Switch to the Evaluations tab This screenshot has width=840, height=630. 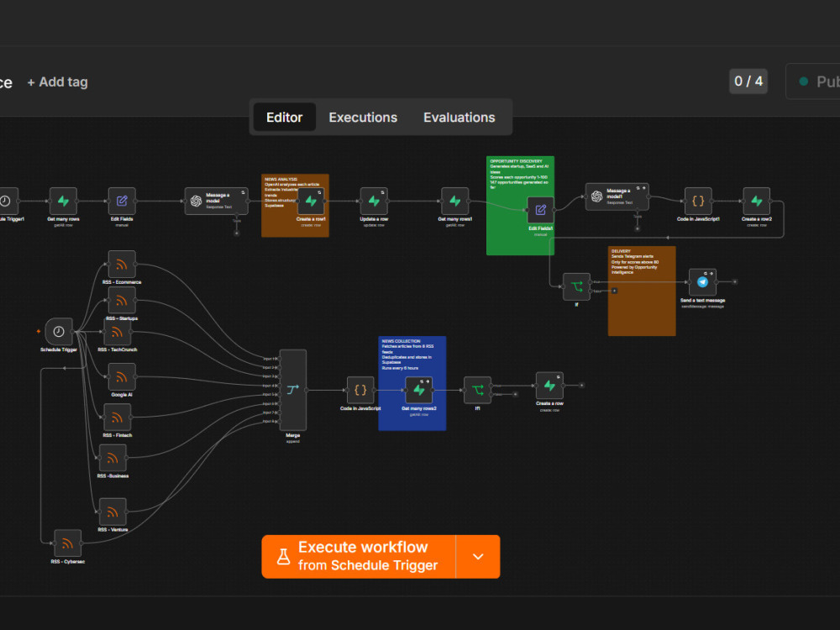[459, 118]
